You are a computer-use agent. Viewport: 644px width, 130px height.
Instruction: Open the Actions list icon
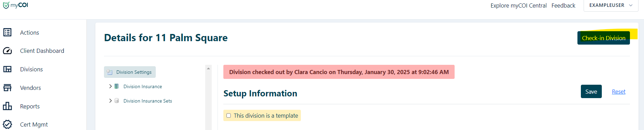7,32
